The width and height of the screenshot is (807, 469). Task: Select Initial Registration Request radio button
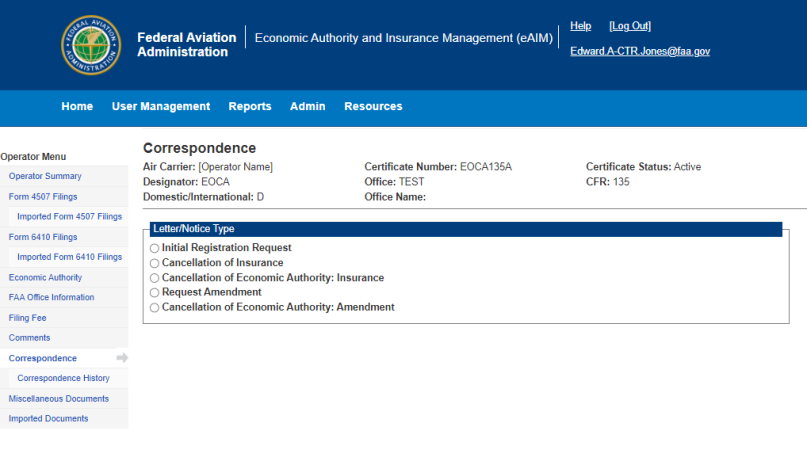tap(154, 248)
